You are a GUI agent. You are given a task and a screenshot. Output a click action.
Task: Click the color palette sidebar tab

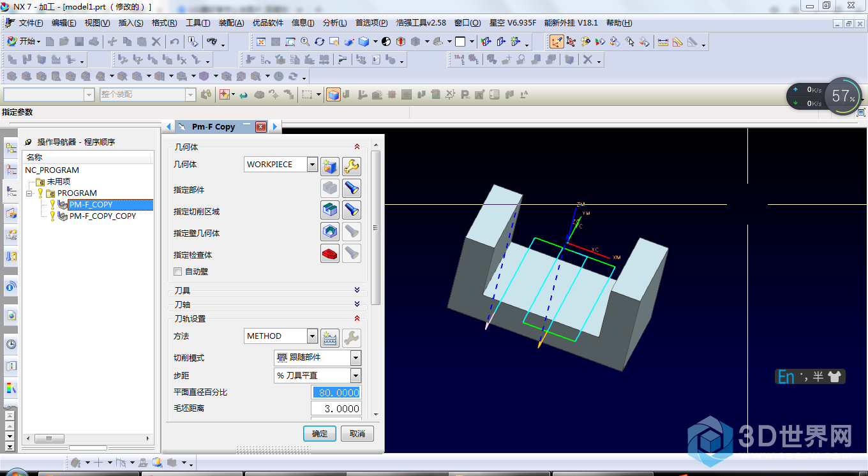pyautogui.click(x=11, y=387)
